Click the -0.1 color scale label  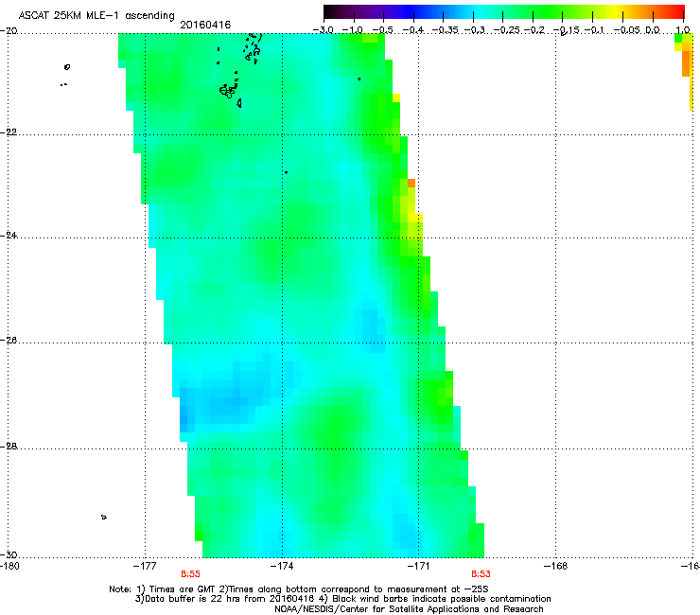pos(594,30)
